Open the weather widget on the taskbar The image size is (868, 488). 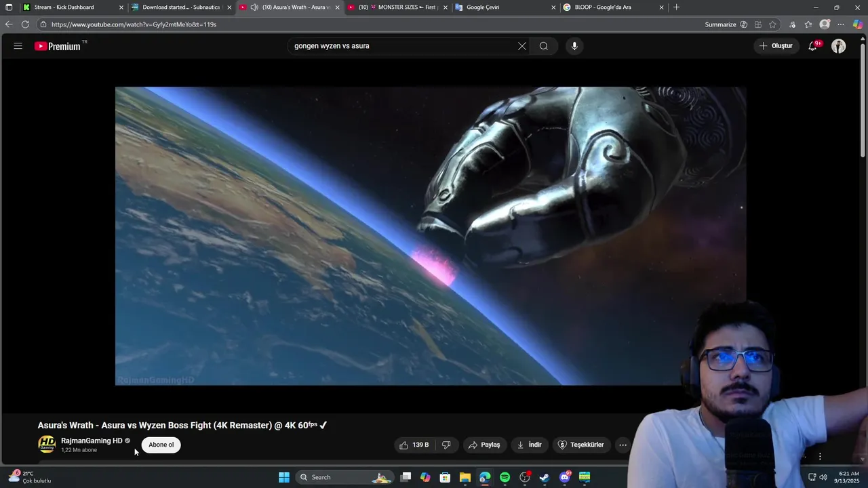click(31, 477)
